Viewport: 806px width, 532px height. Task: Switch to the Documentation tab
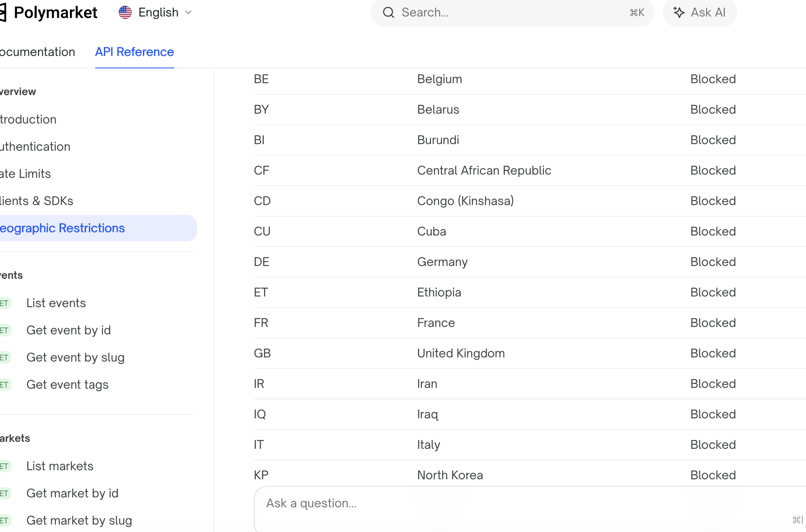(x=37, y=52)
